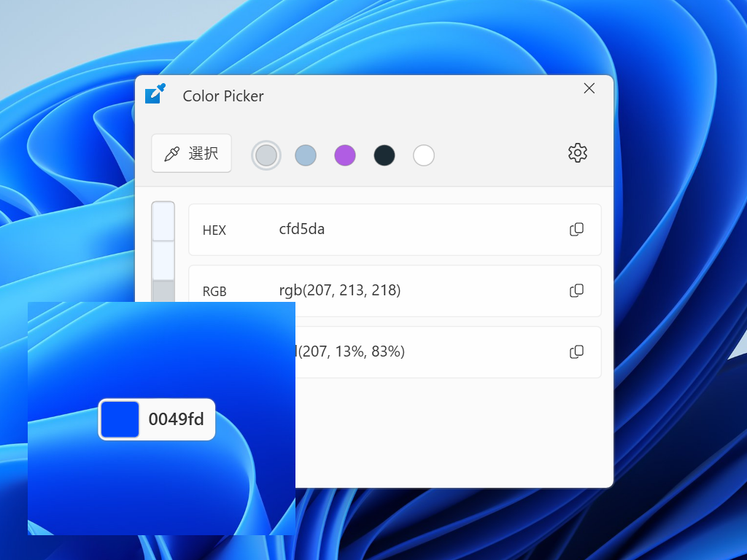Click the blue swatch in picker tooltip
The image size is (747, 560).
(x=120, y=419)
